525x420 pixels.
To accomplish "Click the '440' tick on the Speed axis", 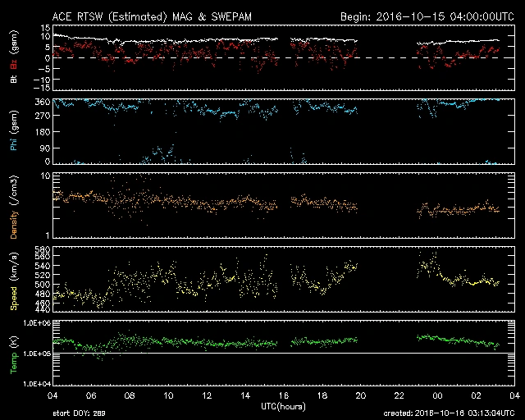I will pos(43,309).
